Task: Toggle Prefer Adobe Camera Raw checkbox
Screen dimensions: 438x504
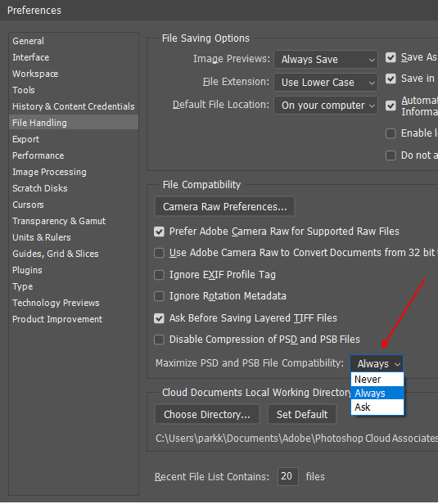Action: tap(159, 232)
